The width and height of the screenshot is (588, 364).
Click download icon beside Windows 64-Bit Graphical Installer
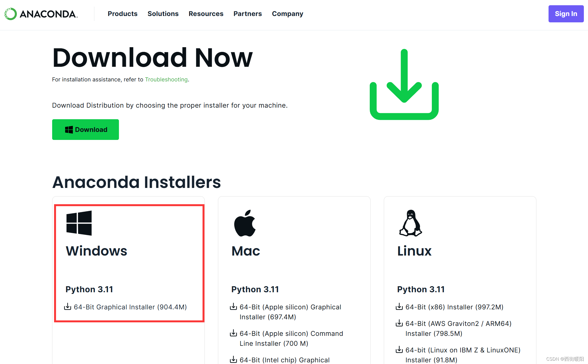click(x=68, y=307)
